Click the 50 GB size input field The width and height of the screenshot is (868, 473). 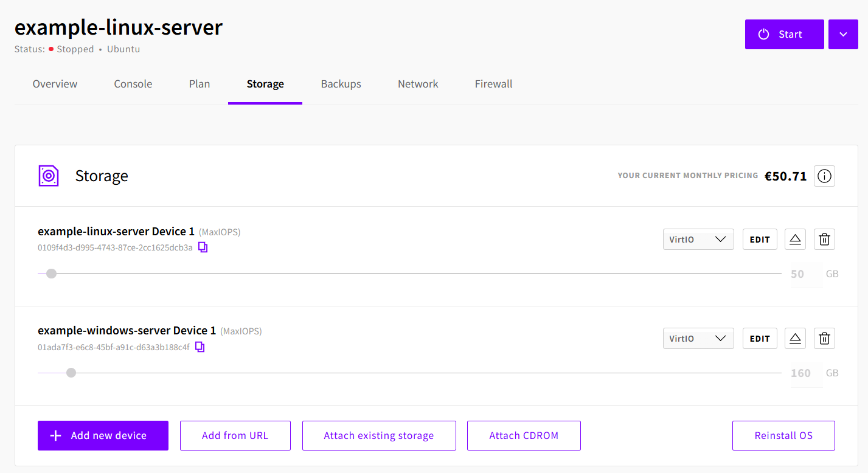[805, 274]
